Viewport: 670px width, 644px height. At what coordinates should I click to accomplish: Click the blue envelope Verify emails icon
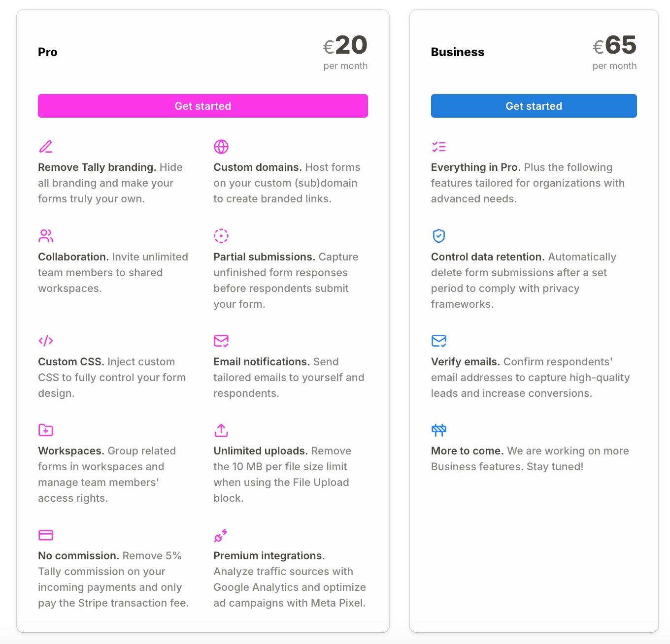click(x=439, y=341)
